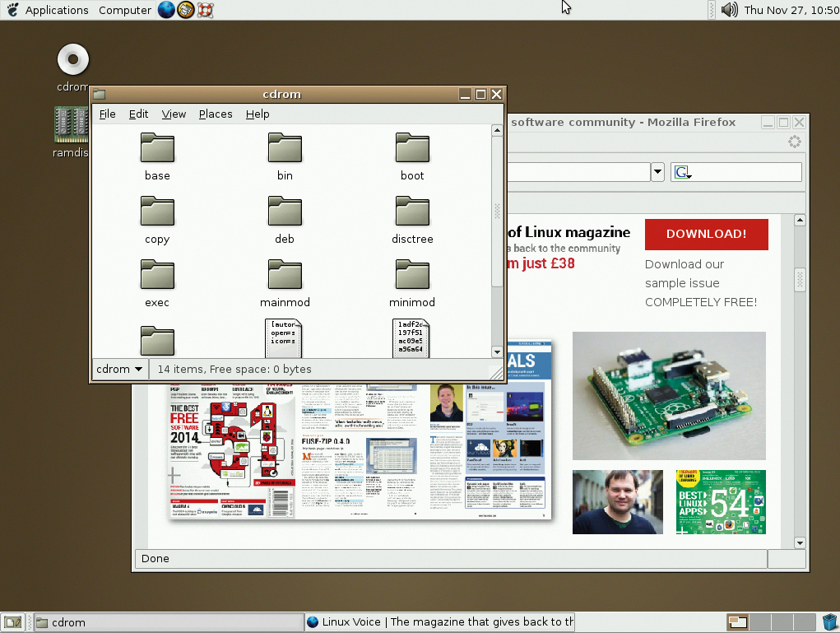Open the View menu
The height and width of the screenshot is (633, 840).
click(x=174, y=114)
